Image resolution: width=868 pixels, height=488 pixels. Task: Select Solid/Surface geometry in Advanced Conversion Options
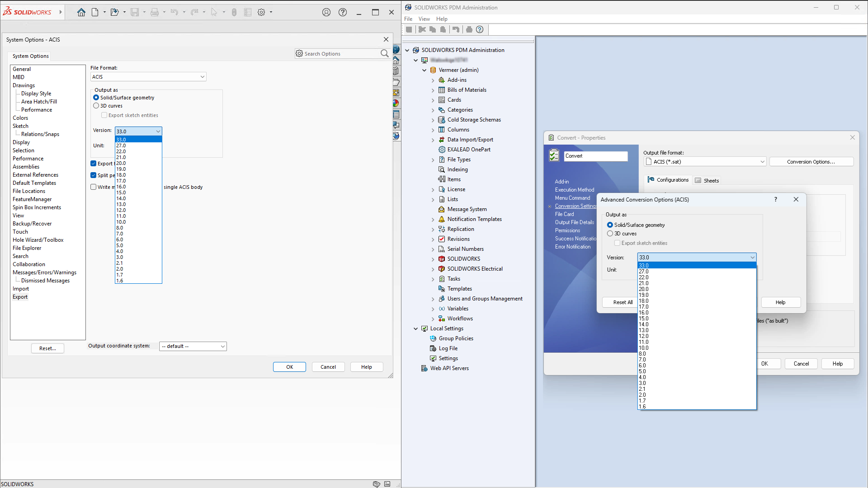pos(611,225)
